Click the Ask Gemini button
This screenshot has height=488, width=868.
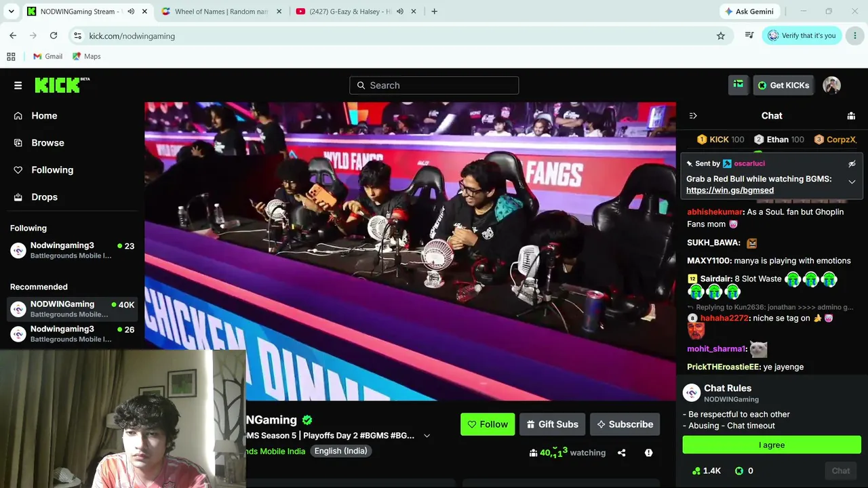click(x=749, y=12)
